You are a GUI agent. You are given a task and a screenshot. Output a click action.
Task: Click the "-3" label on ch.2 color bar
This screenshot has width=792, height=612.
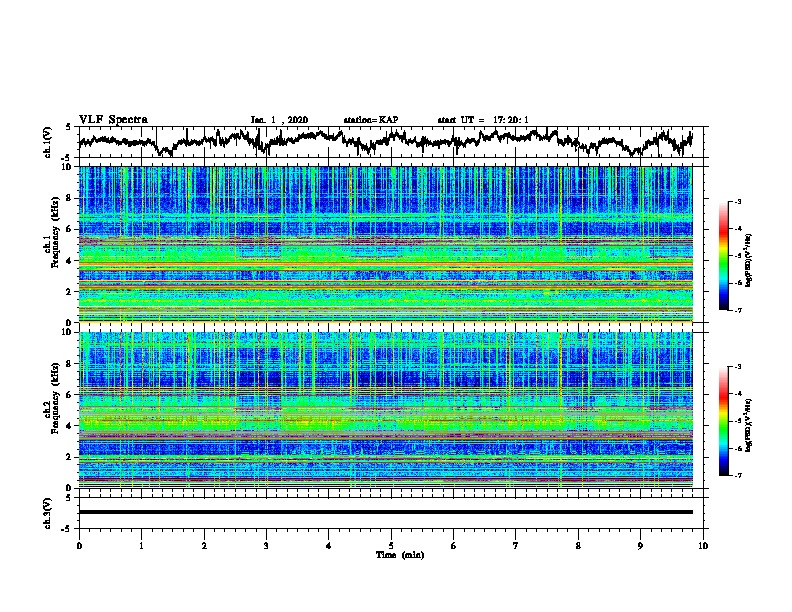point(738,367)
